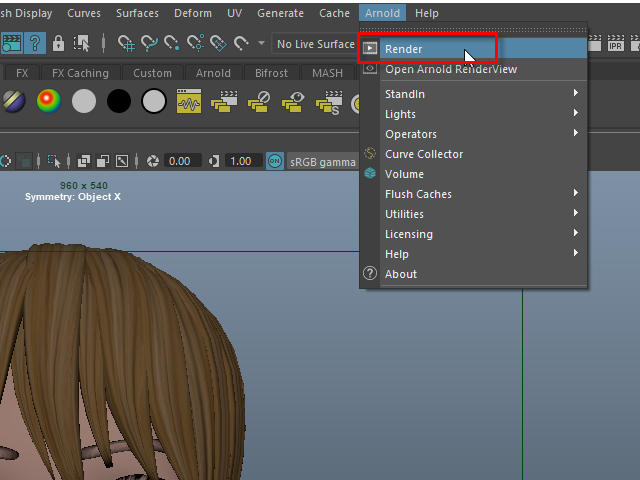Click the snap to grid magnet icon

(127, 43)
